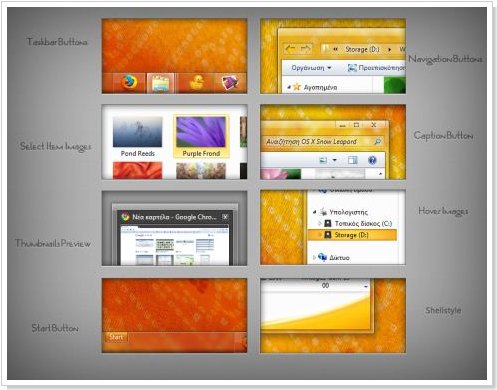497x390 pixels.
Task: Click the Chrome icon in thumbnail preview
Action: (x=125, y=217)
